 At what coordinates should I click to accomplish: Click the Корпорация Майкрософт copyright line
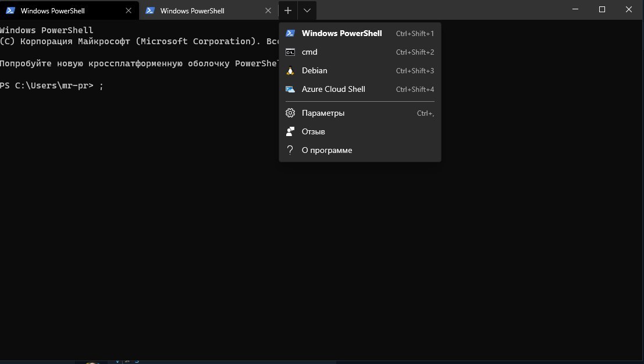[140, 41]
